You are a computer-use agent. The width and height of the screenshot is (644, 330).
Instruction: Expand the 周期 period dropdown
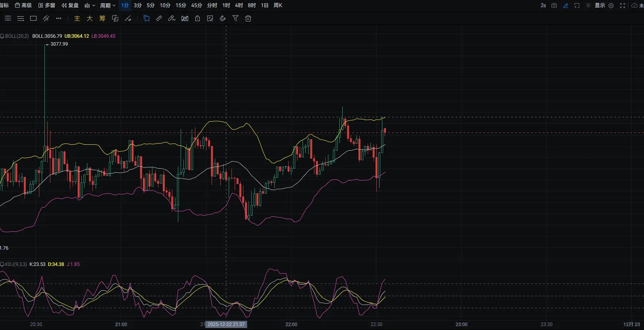108,6
